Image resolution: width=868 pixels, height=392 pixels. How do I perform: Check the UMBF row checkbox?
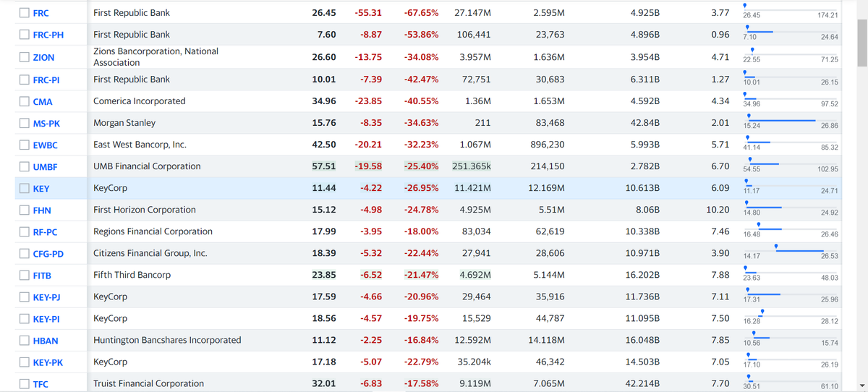pos(25,167)
